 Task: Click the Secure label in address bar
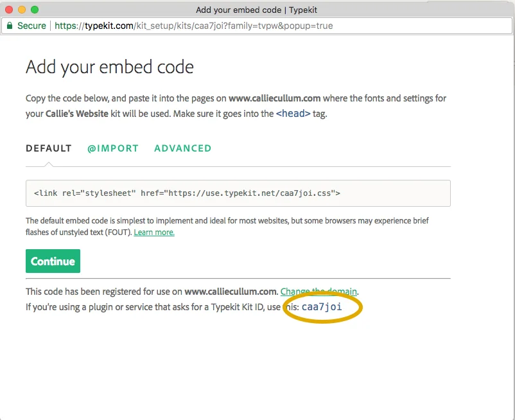[x=31, y=26]
